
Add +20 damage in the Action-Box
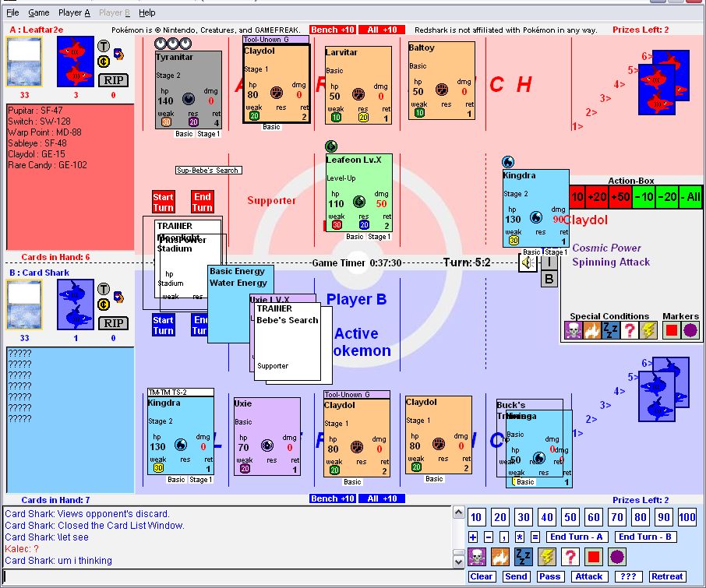(597, 196)
